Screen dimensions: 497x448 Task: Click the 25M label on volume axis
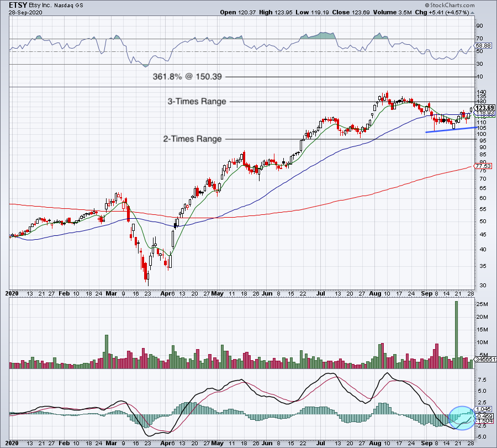click(x=482, y=304)
